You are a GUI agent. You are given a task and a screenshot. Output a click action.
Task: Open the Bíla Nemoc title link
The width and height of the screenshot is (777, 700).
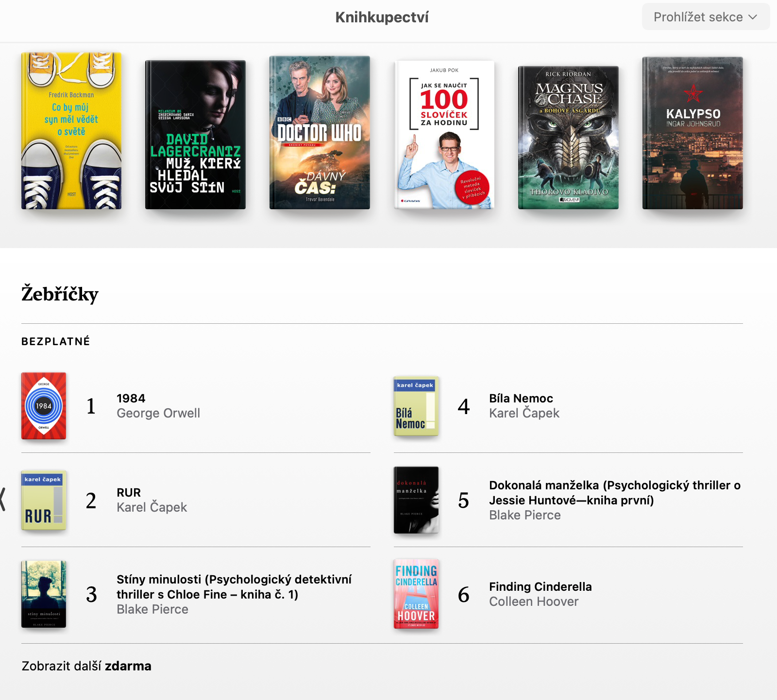pos(521,399)
